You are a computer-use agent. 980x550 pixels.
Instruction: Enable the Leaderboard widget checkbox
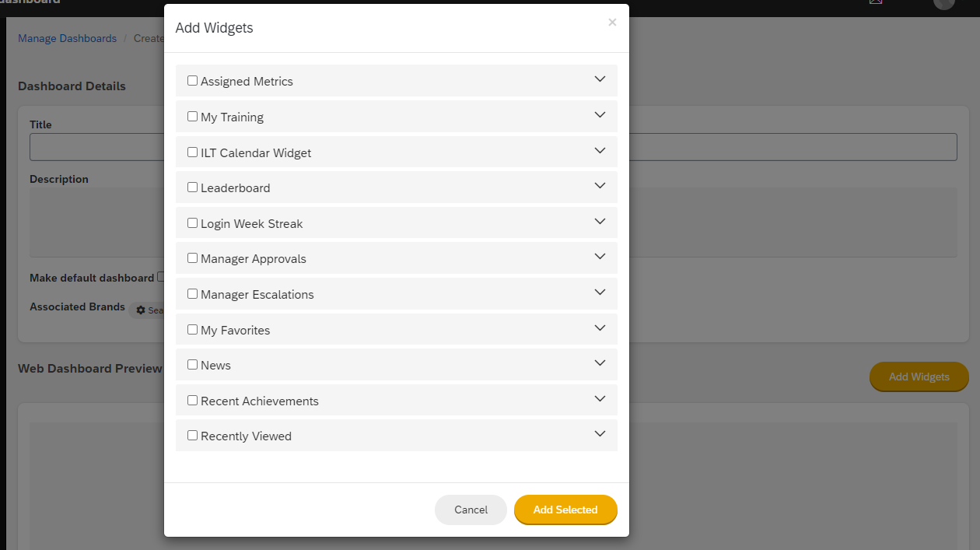(x=192, y=187)
